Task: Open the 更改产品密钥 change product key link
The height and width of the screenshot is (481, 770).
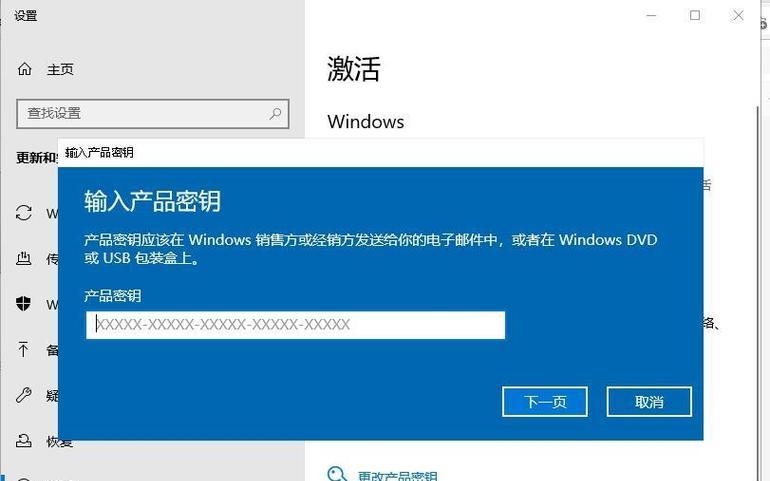Action: click(x=397, y=476)
